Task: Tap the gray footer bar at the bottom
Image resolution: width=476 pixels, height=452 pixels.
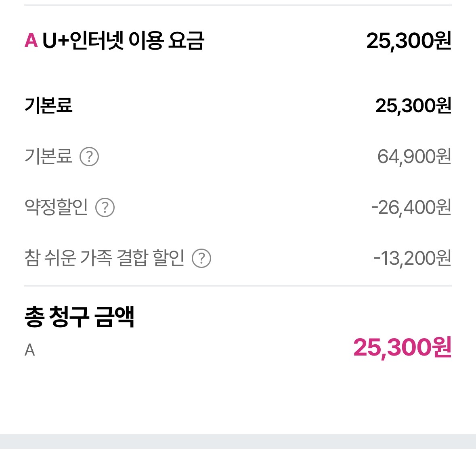Action: click(x=238, y=443)
